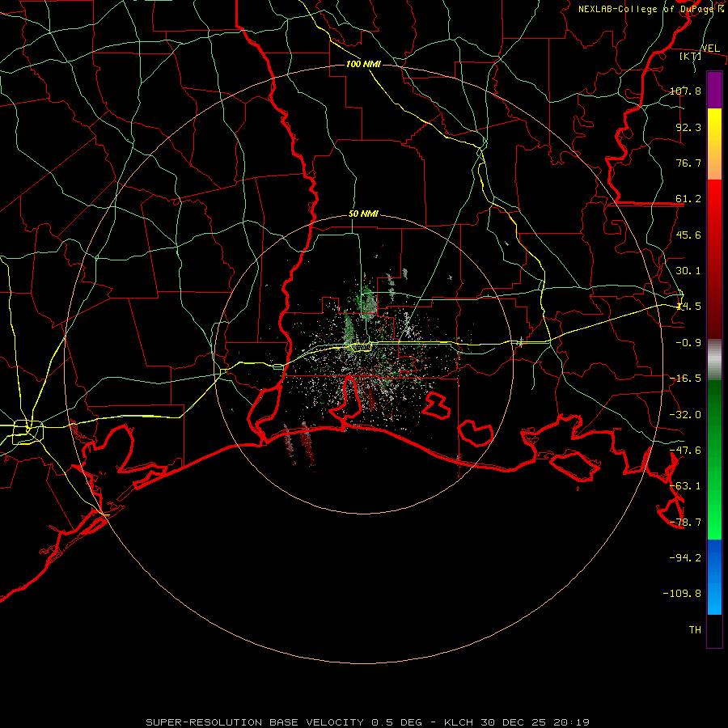This screenshot has width=728, height=728.
Task: Click the TH legend label
Action: [695, 630]
